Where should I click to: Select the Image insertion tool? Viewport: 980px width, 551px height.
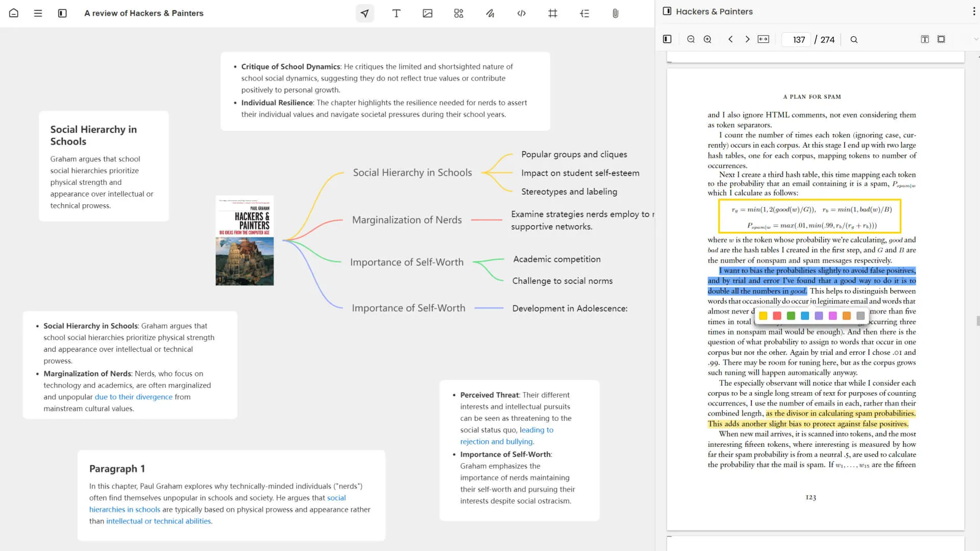point(427,13)
